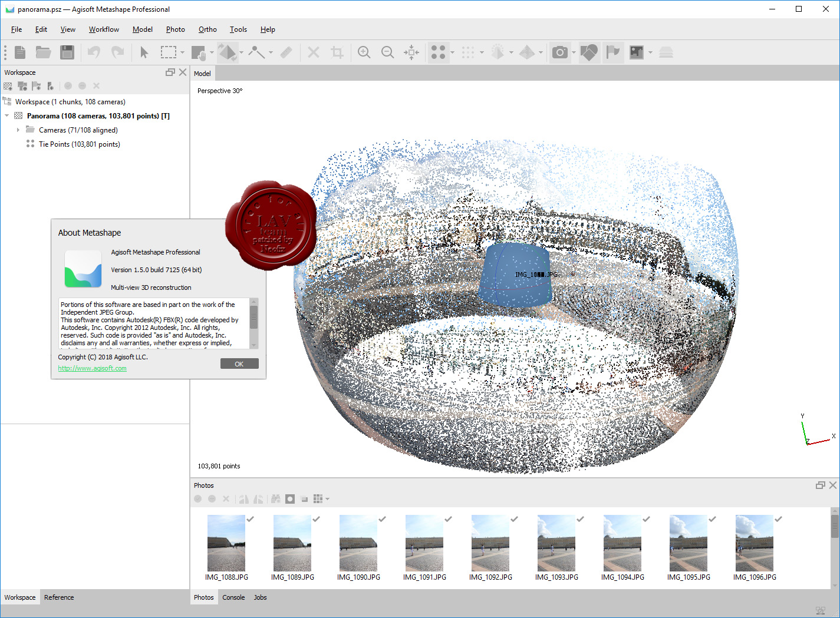Viewport: 840px width, 618px height.
Task: Open the Rotate Object tool dropdown arrow
Action: click(x=241, y=52)
